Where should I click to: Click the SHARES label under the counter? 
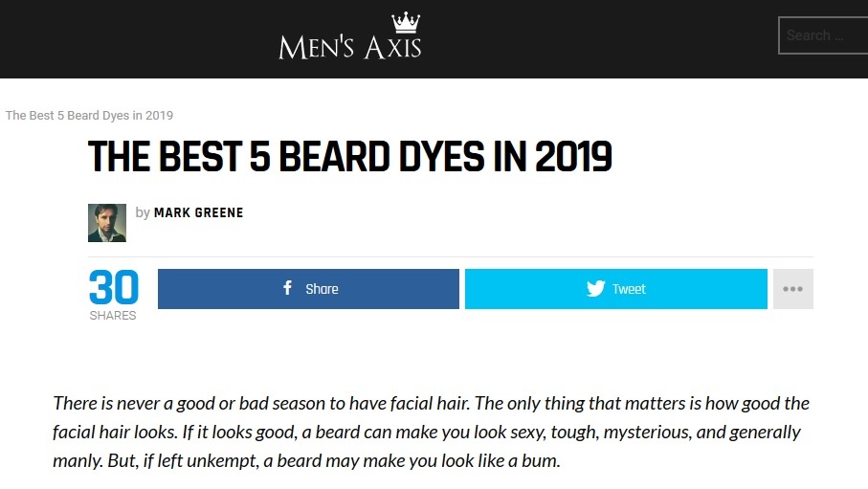pyautogui.click(x=113, y=315)
